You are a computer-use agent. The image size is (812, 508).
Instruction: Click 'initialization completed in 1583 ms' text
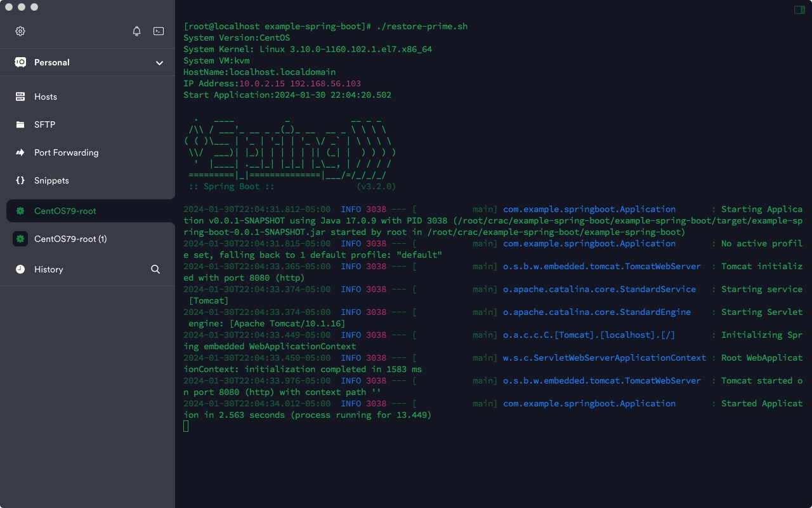pos(333,369)
